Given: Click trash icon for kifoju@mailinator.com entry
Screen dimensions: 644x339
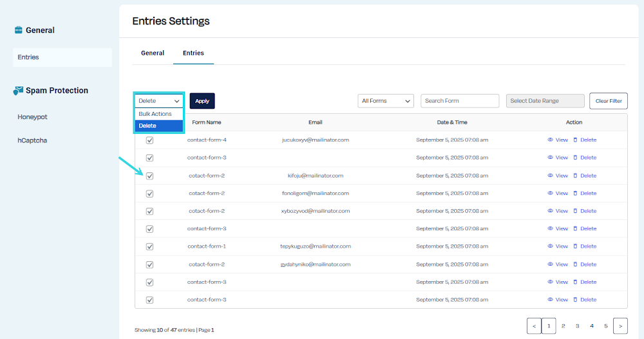Looking at the screenshot, I should tap(576, 176).
